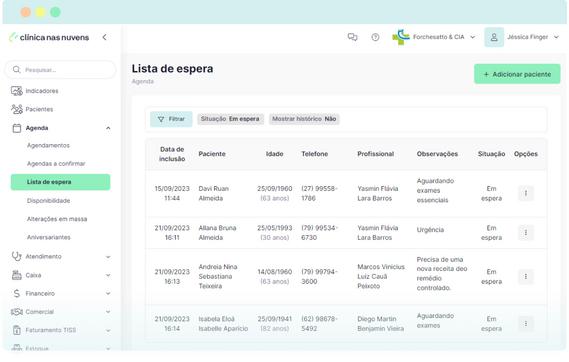Click the Pesquisar search field
The width and height of the screenshot is (569, 362).
pyautogui.click(x=61, y=70)
